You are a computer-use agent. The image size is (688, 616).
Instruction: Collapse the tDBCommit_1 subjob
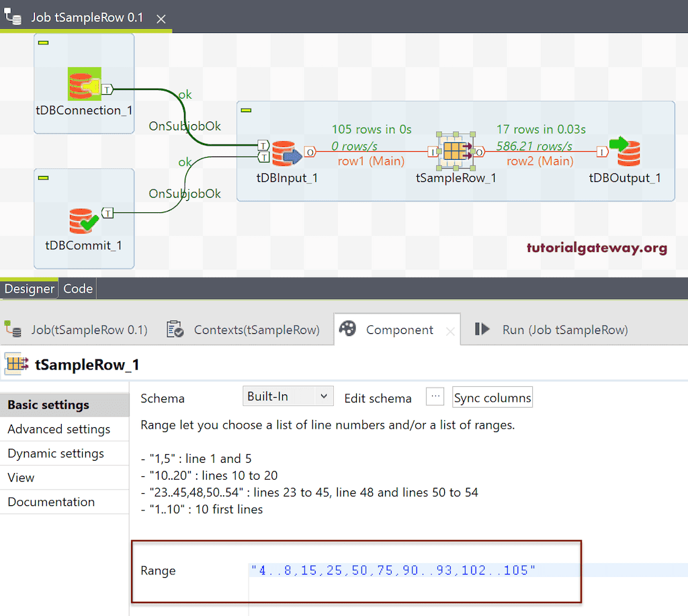[x=44, y=178]
